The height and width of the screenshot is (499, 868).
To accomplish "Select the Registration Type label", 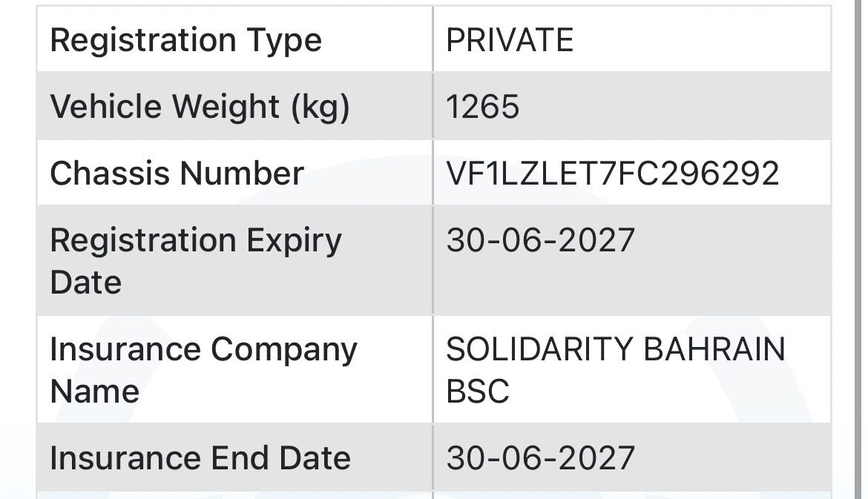I will 186,40.
